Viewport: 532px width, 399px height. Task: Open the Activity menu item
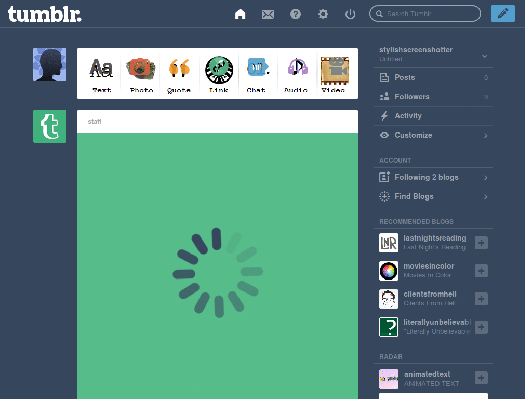tap(433, 116)
